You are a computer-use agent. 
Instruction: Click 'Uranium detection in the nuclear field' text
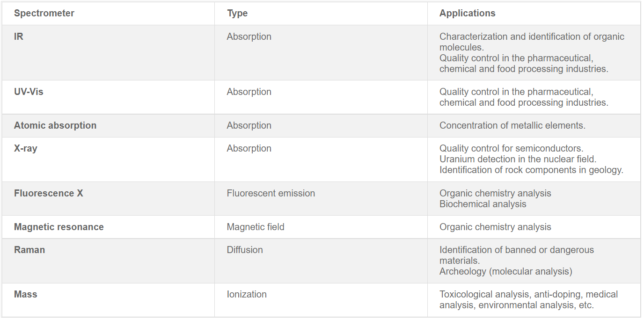(x=518, y=159)
